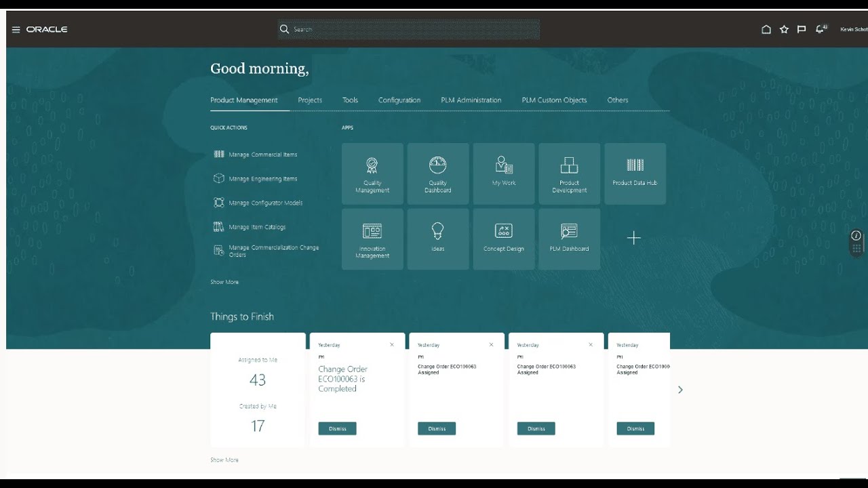868x488 pixels.
Task: Open the Kevin Schot user menu
Action: tap(854, 30)
